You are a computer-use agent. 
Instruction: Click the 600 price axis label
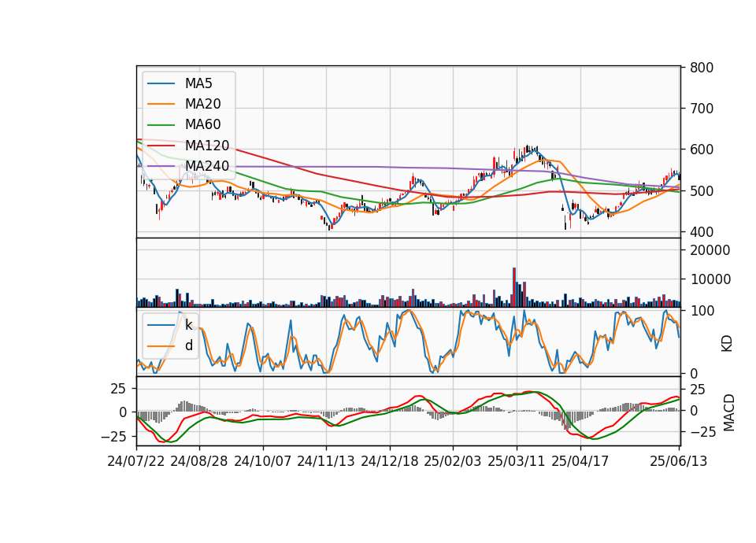(x=702, y=150)
